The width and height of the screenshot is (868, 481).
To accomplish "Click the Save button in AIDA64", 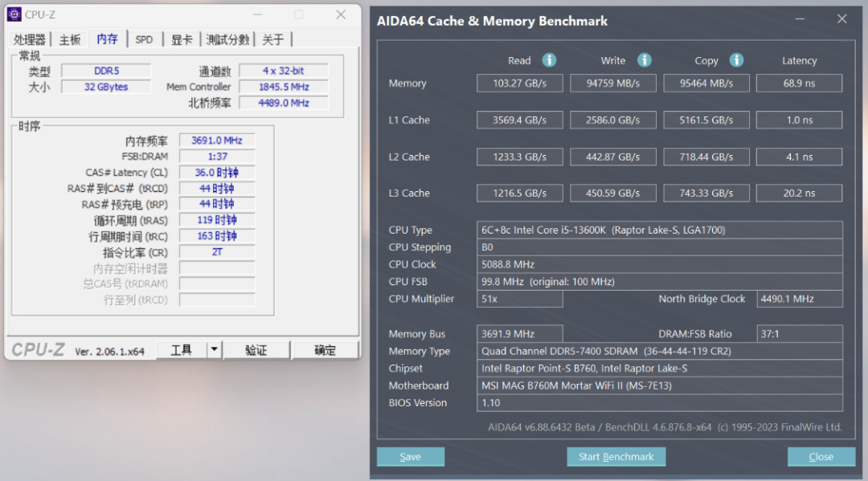I will coord(410,457).
